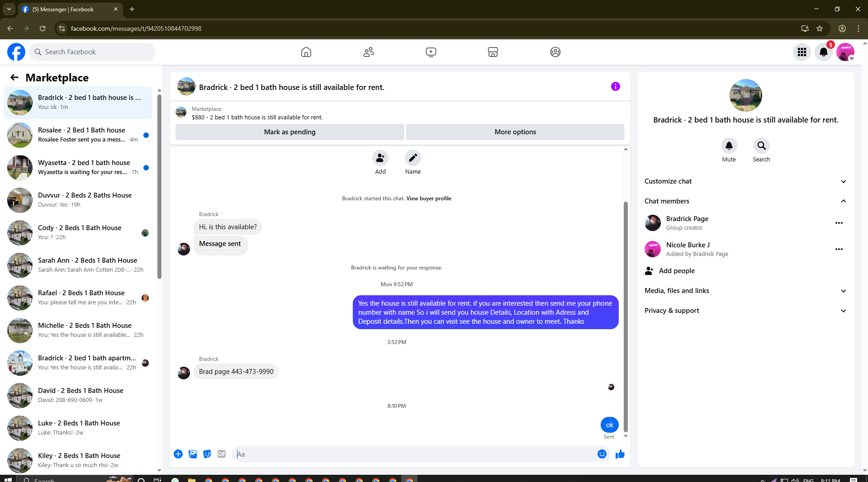Expand Media, files and links section
The height and width of the screenshot is (482, 868).
point(746,291)
